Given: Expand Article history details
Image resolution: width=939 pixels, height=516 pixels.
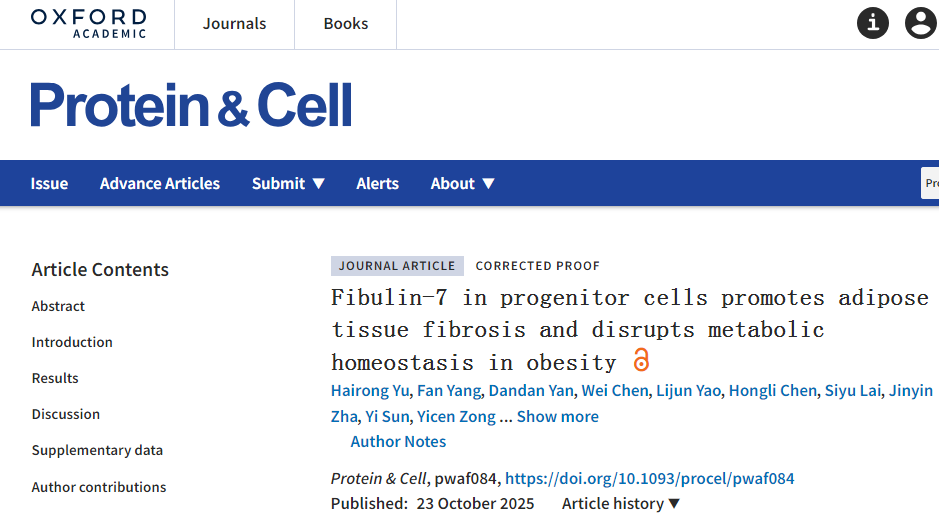Looking at the screenshot, I should [620, 504].
